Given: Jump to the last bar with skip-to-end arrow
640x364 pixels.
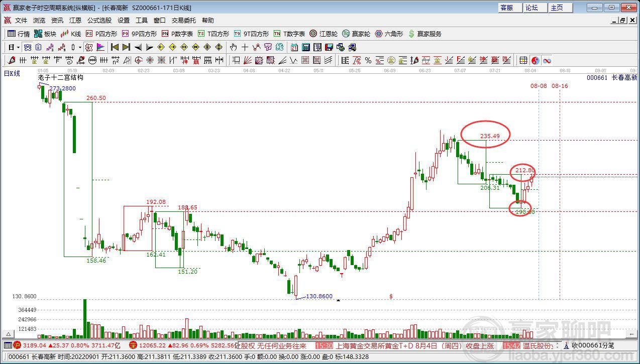Looking at the screenshot, I should coord(126,47).
